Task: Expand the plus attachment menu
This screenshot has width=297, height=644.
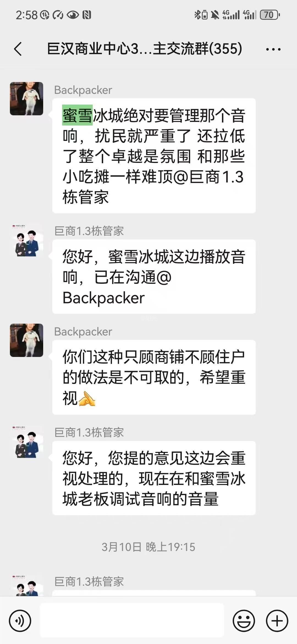Action: (x=277, y=621)
